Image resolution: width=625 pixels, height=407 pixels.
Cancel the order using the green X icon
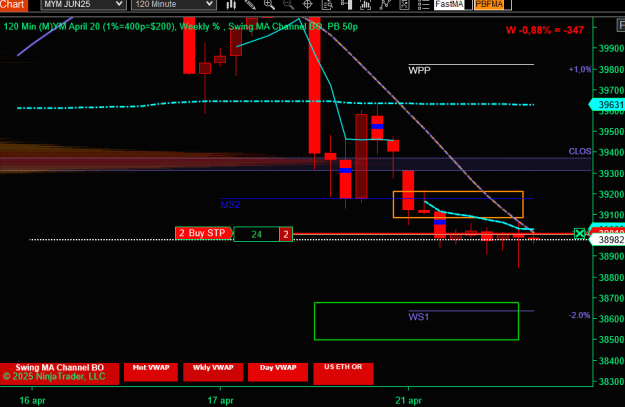pyautogui.click(x=580, y=234)
